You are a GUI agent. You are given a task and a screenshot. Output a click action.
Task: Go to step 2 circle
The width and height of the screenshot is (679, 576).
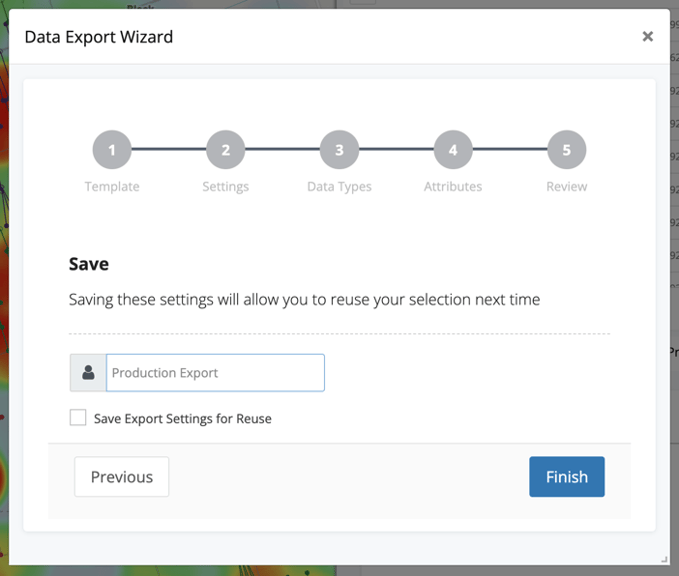coord(226,150)
